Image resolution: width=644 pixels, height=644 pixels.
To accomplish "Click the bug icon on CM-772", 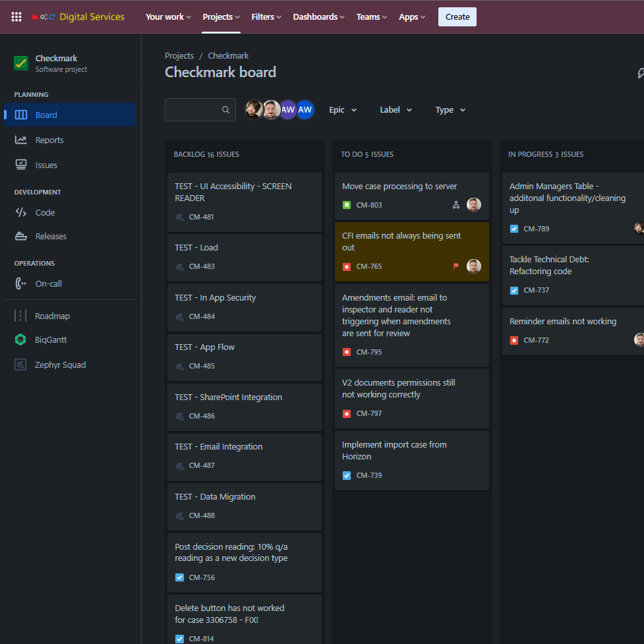I will coord(513,340).
